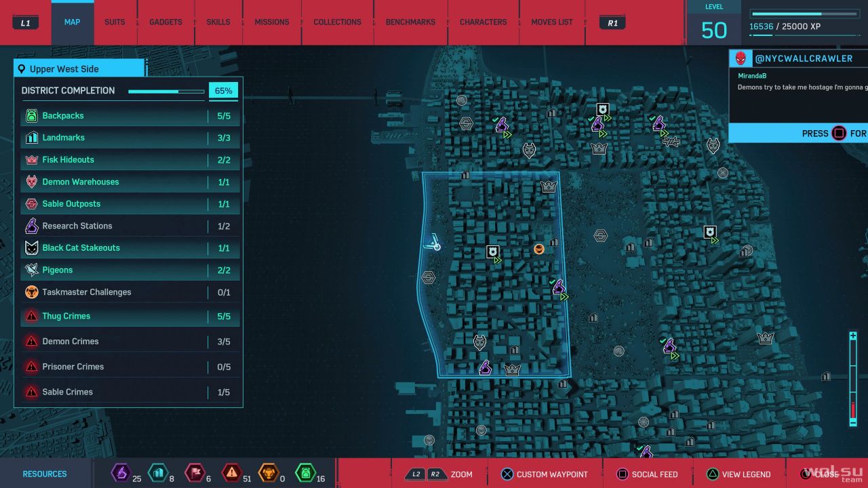Click the map zoom slider track
Viewport: 868px width, 488px height.
[x=853, y=380]
